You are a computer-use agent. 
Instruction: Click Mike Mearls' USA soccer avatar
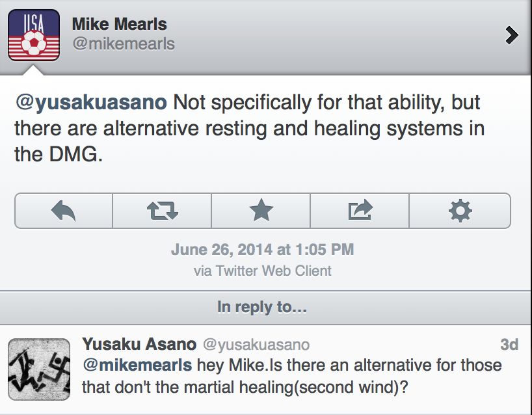click(34, 35)
